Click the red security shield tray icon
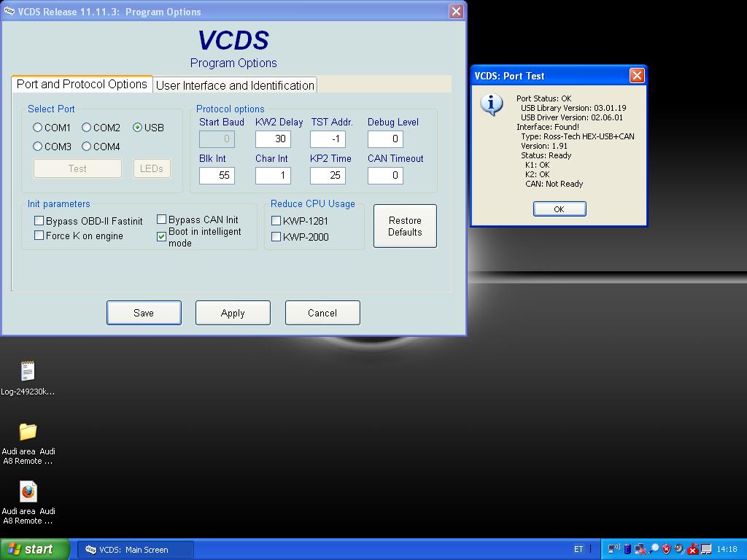Image resolution: width=747 pixels, height=560 pixels. (x=666, y=549)
